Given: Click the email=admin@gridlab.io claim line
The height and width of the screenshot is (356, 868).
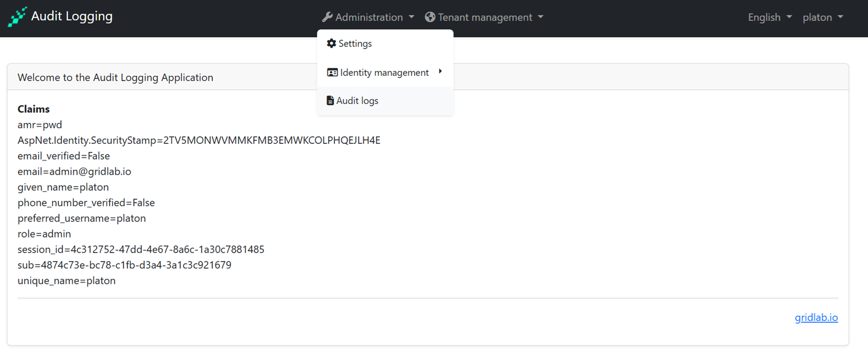Looking at the screenshot, I should click(x=74, y=172).
